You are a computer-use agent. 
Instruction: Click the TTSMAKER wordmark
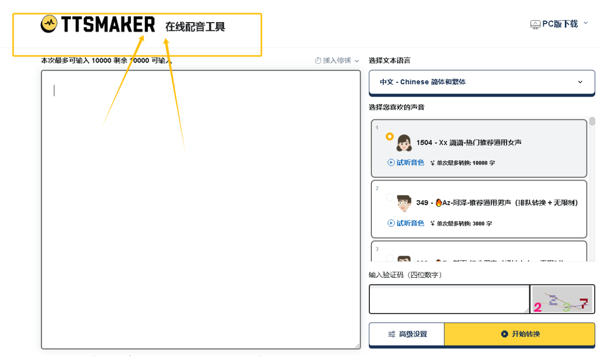tap(108, 24)
